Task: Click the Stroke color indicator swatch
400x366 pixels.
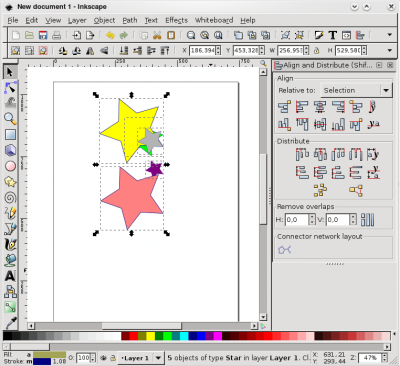Action: tap(42, 361)
